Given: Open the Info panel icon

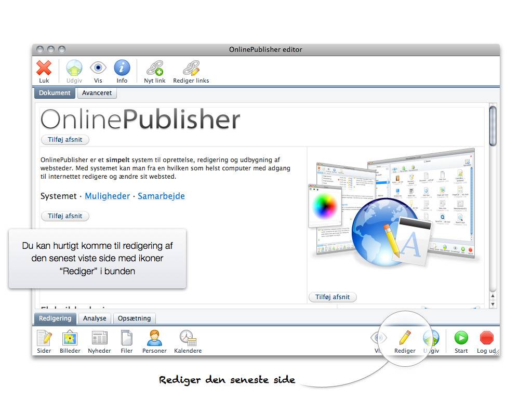Looking at the screenshot, I should click(122, 69).
